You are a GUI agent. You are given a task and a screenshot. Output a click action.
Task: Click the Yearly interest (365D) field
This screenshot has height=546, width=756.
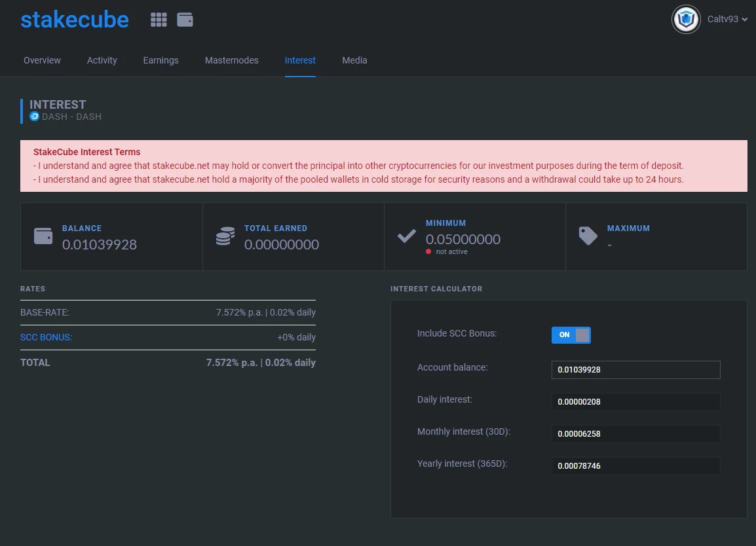[x=636, y=466]
